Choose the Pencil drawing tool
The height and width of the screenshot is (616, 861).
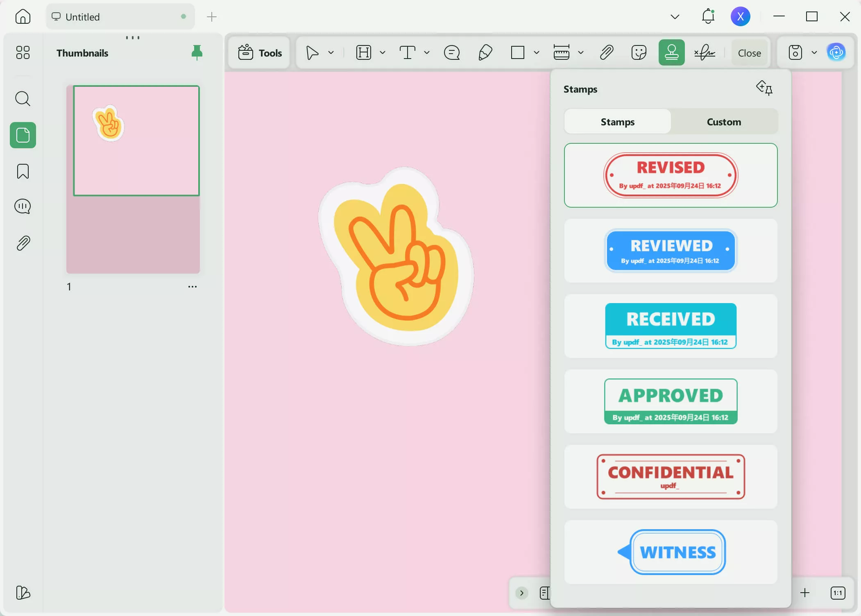point(485,52)
